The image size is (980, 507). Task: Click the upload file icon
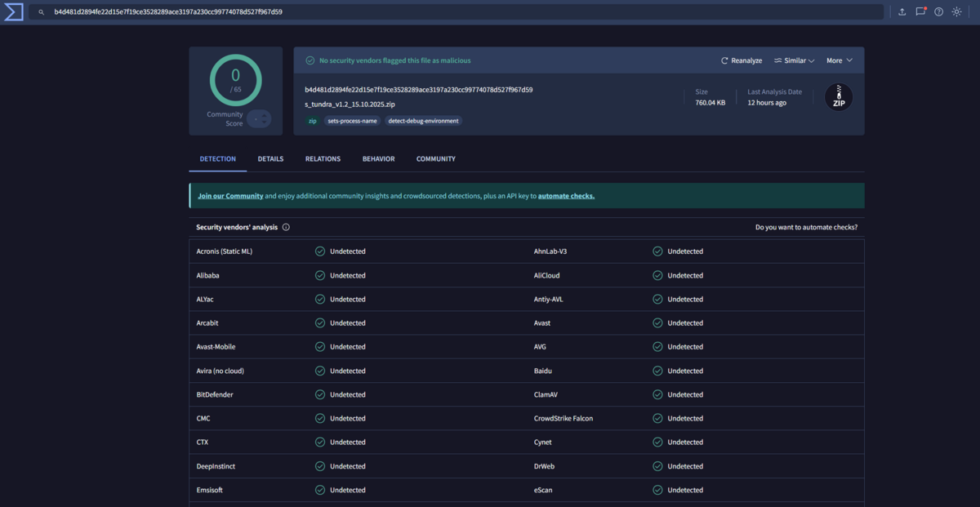(x=902, y=12)
